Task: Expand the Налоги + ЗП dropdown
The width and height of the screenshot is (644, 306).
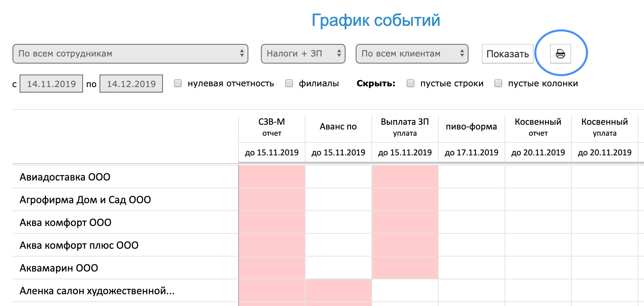Action: [x=303, y=54]
